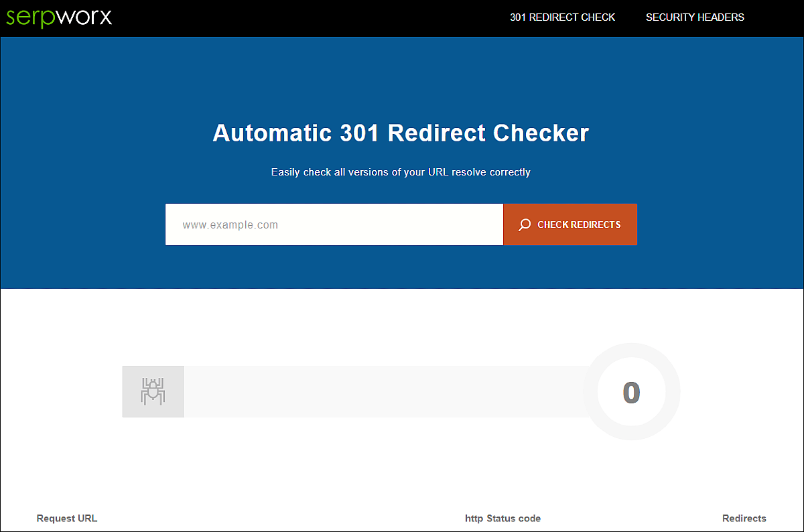This screenshot has width=804, height=532.
Task: Click the circular redirect counter showing 0
Action: [631, 392]
